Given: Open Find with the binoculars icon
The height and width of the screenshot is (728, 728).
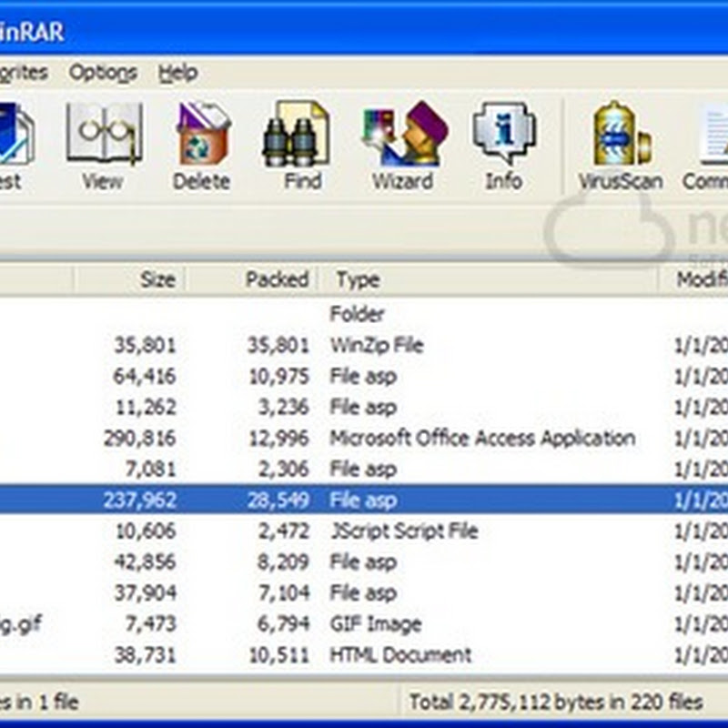Looking at the screenshot, I should point(298,134).
